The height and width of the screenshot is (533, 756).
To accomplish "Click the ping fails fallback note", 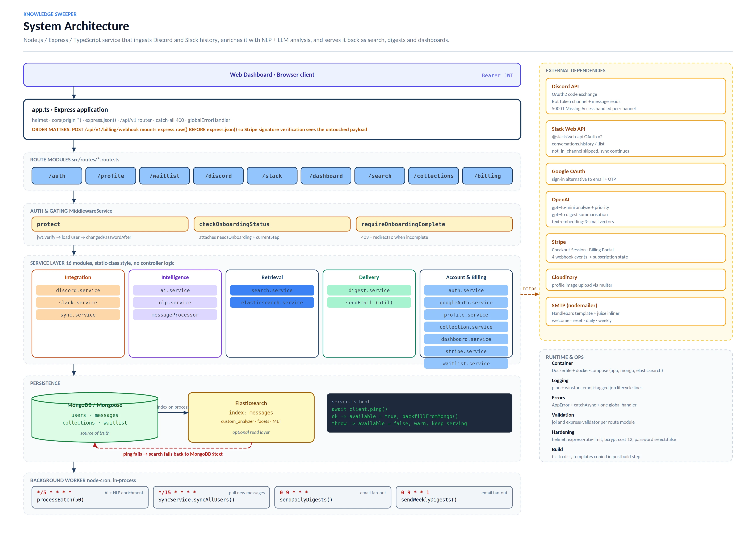I will 173,454.
